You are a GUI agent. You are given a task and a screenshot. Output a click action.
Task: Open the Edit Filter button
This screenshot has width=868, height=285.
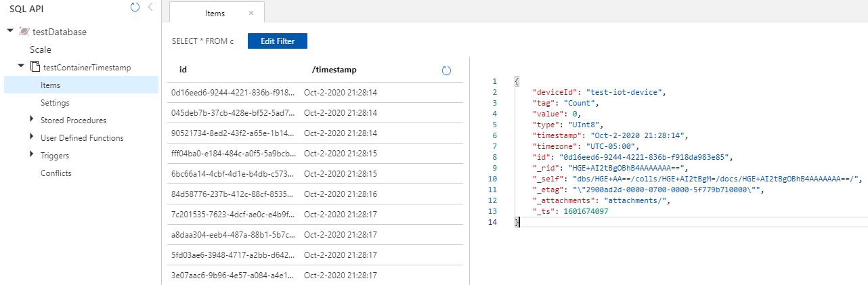click(x=278, y=41)
